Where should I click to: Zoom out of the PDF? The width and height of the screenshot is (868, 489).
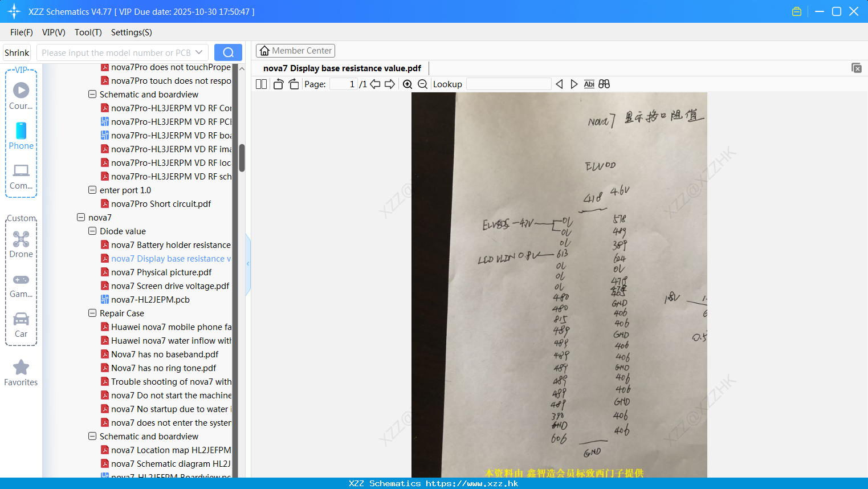(x=422, y=84)
